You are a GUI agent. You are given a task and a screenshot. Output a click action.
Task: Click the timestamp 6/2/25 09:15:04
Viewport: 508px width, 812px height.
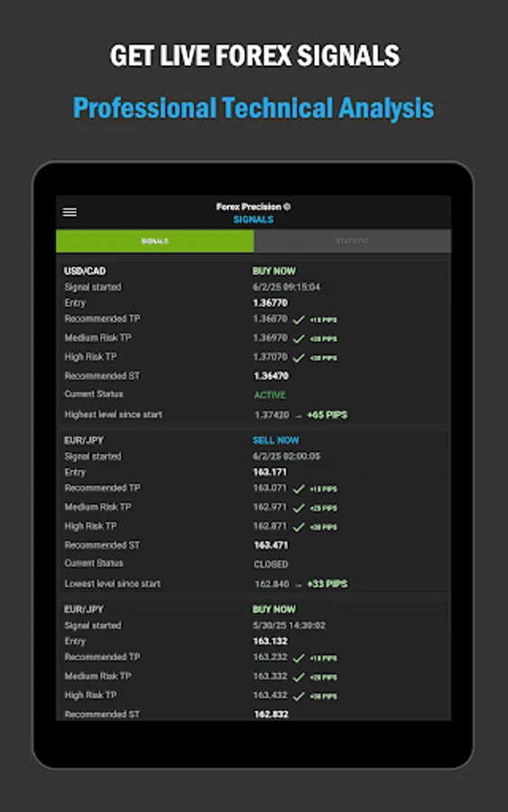click(x=286, y=287)
